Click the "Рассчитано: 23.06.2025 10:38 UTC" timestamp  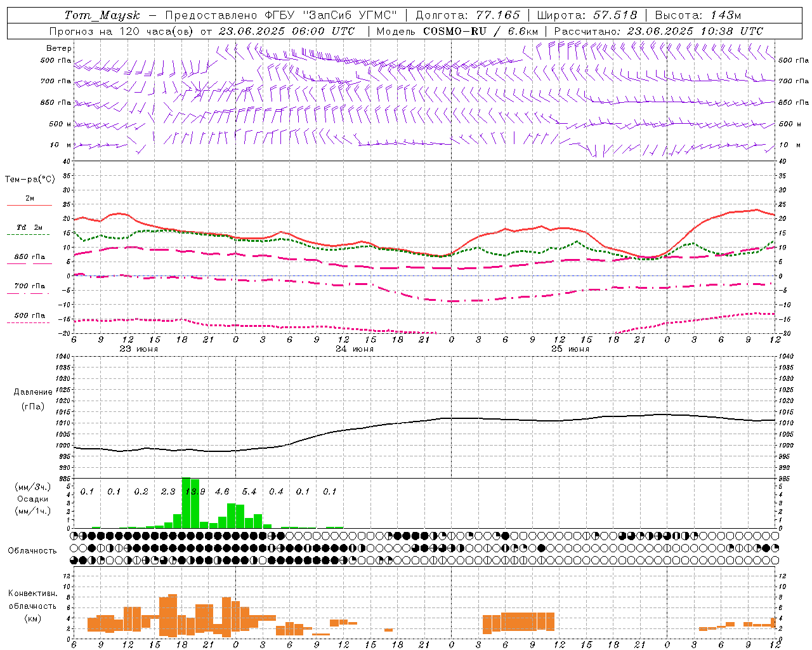[x=658, y=31]
